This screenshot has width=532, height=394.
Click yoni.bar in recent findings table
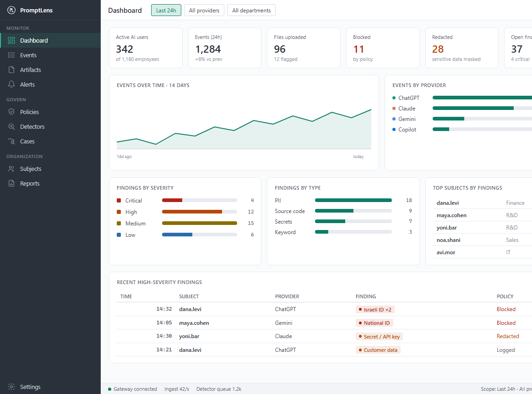click(x=189, y=336)
